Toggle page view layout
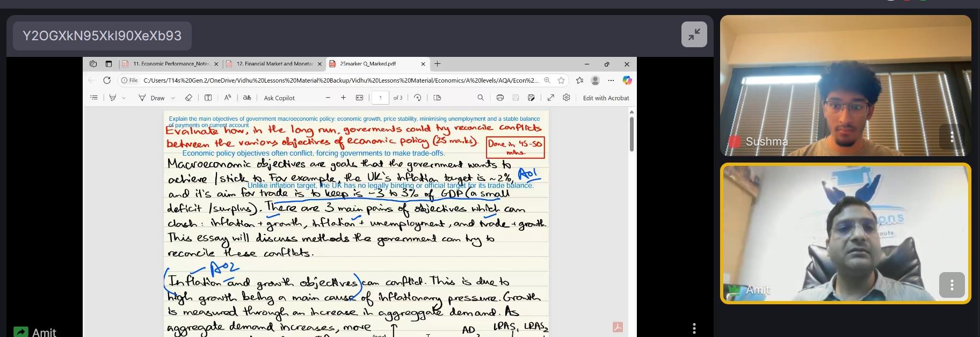Screen dimensions: 980x337 pyautogui.click(x=437, y=98)
